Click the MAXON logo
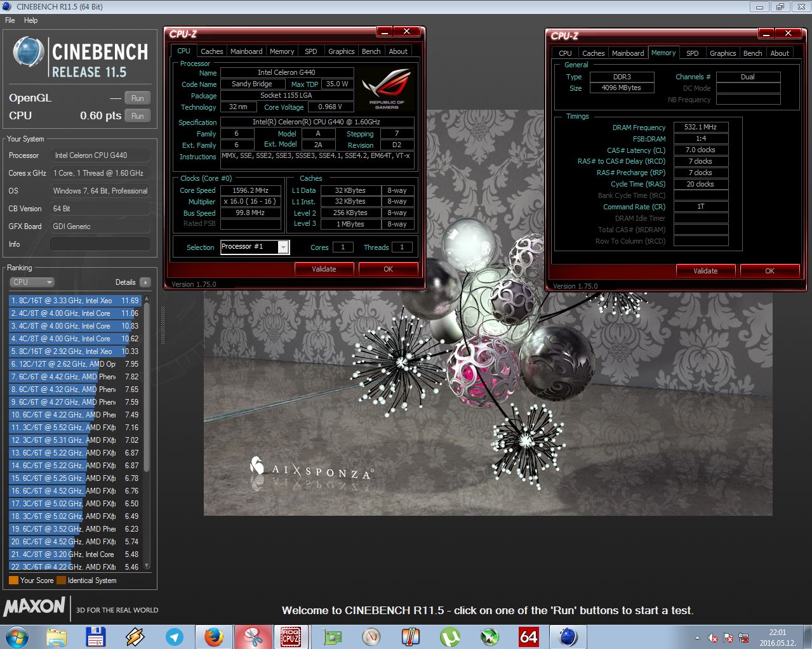This screenshot has width=812, height=649. pos(34,607)
